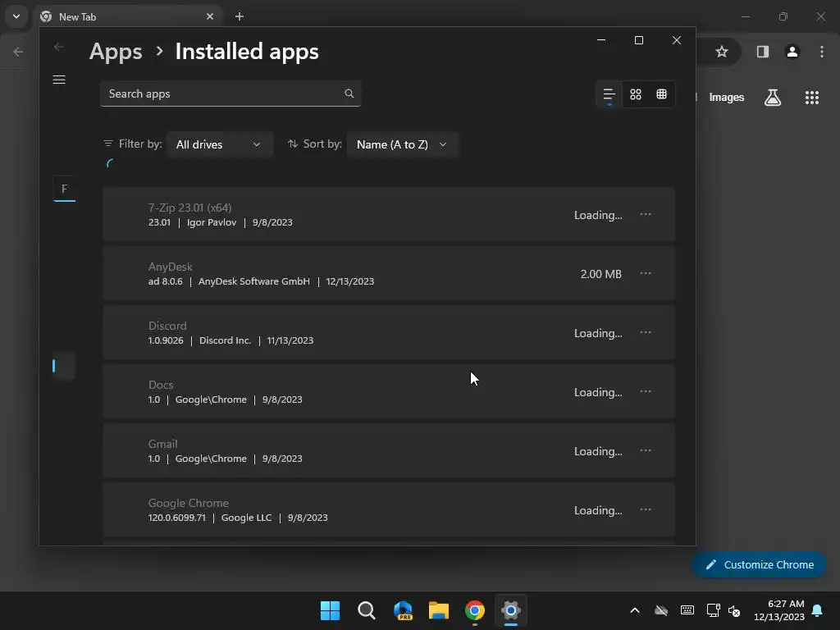This screenshot has width=840, height=630.
Task: Open more options for Google Chrome
Action: 646,509
